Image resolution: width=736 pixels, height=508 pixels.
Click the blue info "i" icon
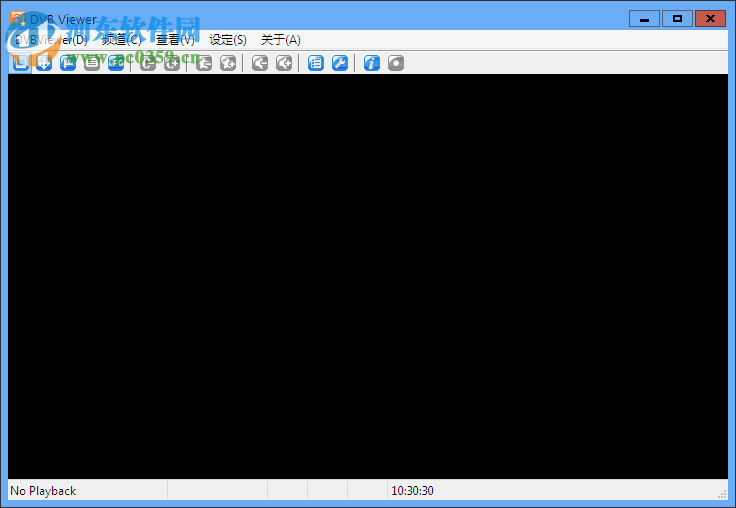(x=372, y=63)
